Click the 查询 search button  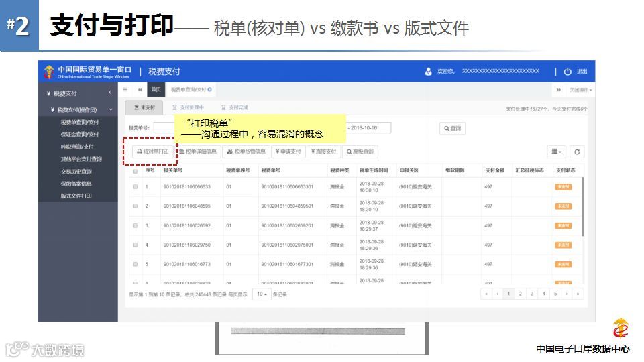[452, 129]
